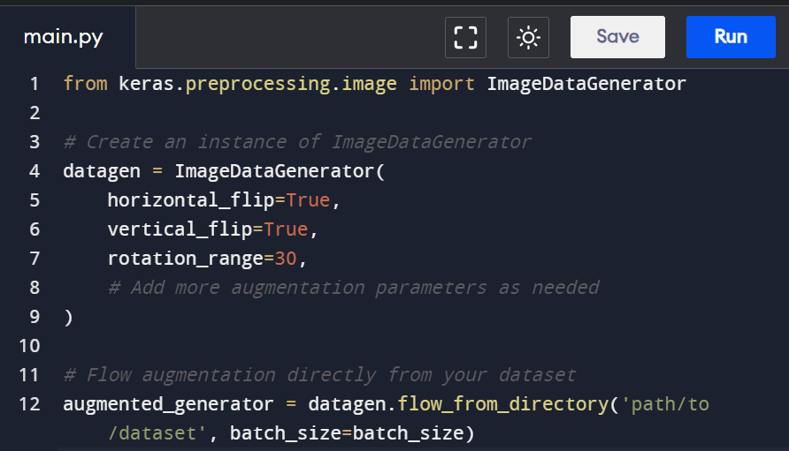Viewport: 789px width, 451px height.
Task: Click the value 30 of rotation_range
Action: (286, 258)
